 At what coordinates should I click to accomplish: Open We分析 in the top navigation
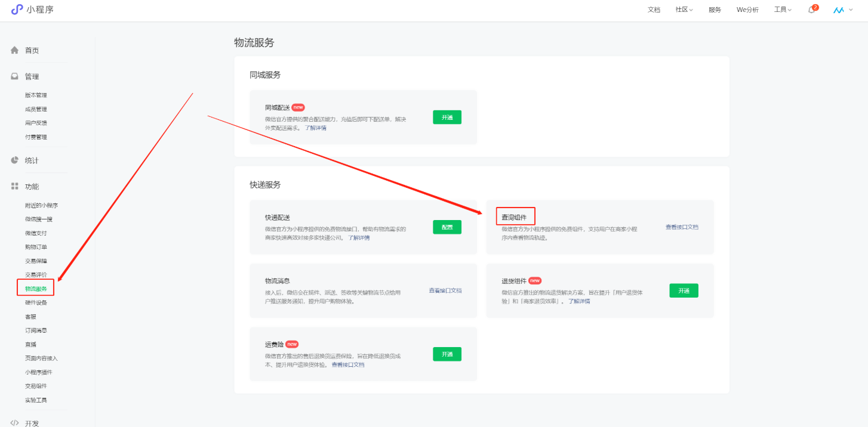pyautogui.click(x=747, y=10)
